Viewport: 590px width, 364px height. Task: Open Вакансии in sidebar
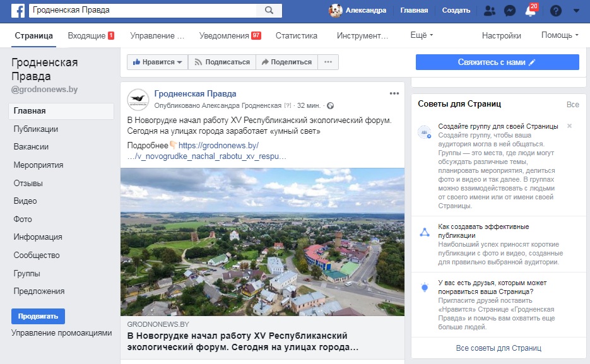coord(31,146)
